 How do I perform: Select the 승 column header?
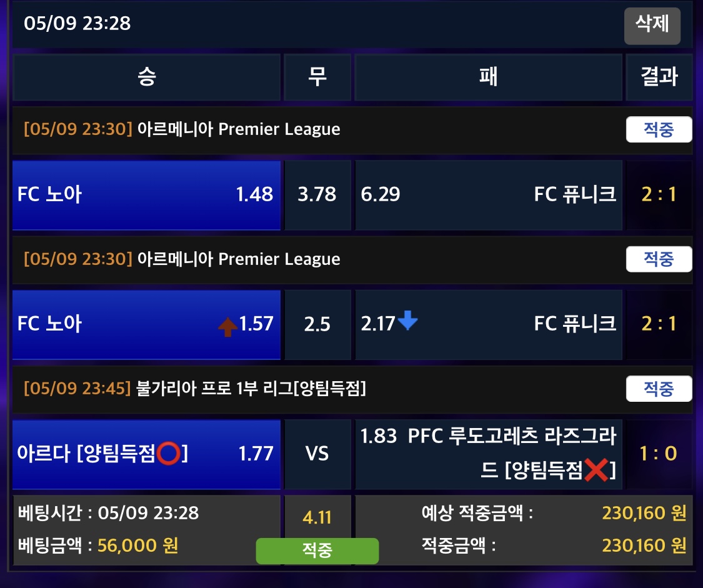pyautogui.click(x=146, y=77)
